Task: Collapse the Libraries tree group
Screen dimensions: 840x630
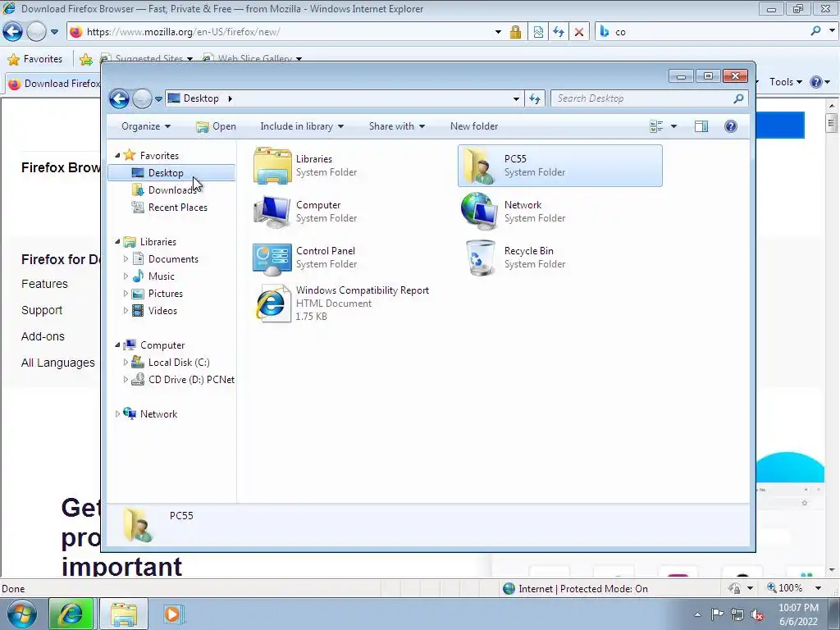Action: pos(117,242)
